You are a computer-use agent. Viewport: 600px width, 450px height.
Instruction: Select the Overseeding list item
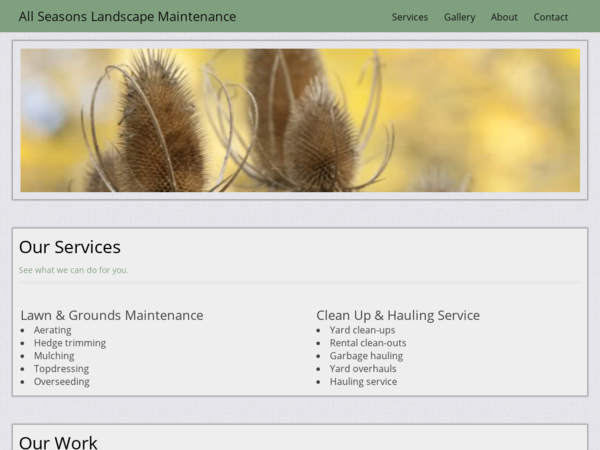62,382
